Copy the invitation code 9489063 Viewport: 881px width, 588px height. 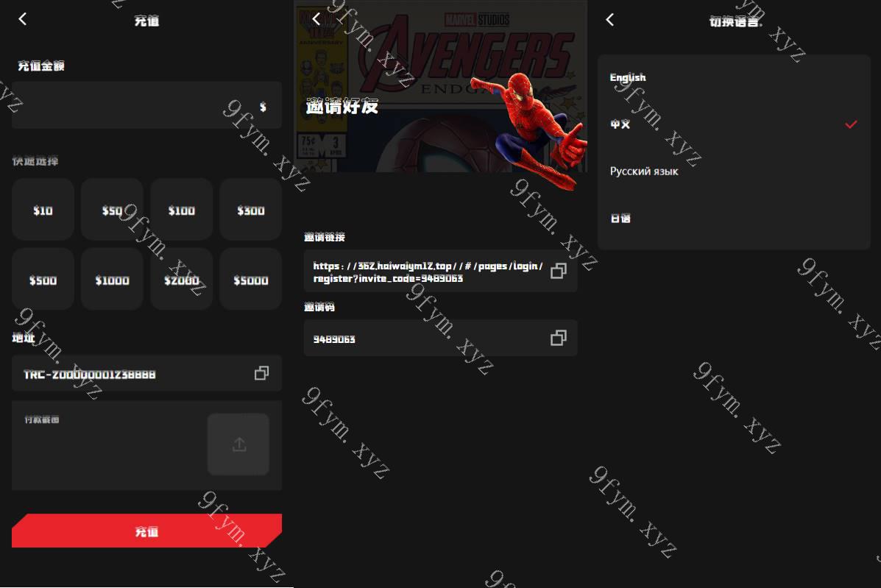[558, 338]
